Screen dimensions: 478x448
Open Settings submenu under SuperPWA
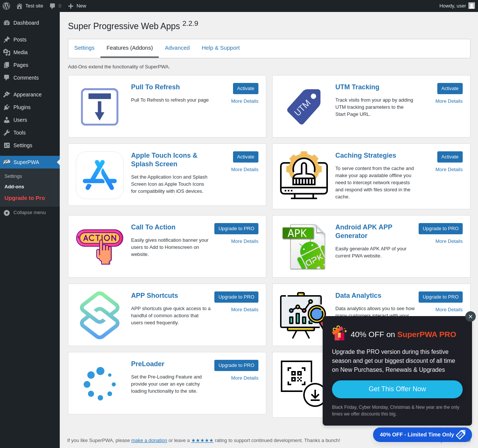pyautogui.click(x=13, y=176)
